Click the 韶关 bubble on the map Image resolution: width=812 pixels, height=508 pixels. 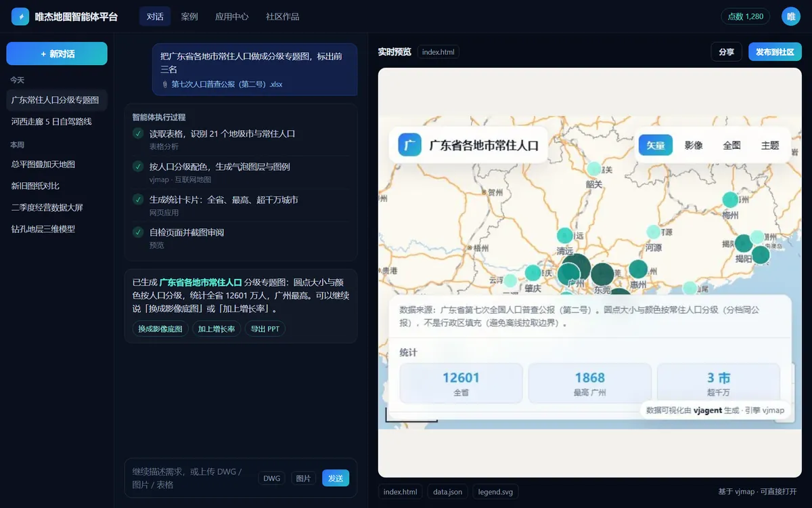(x=594, y=169)
